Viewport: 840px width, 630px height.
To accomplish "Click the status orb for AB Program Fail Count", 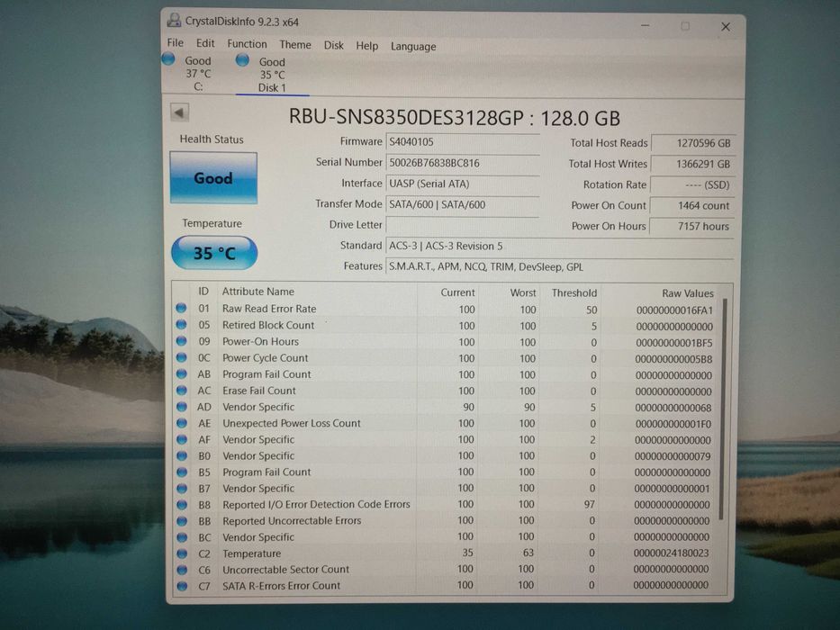I will [x=182, y=373].
